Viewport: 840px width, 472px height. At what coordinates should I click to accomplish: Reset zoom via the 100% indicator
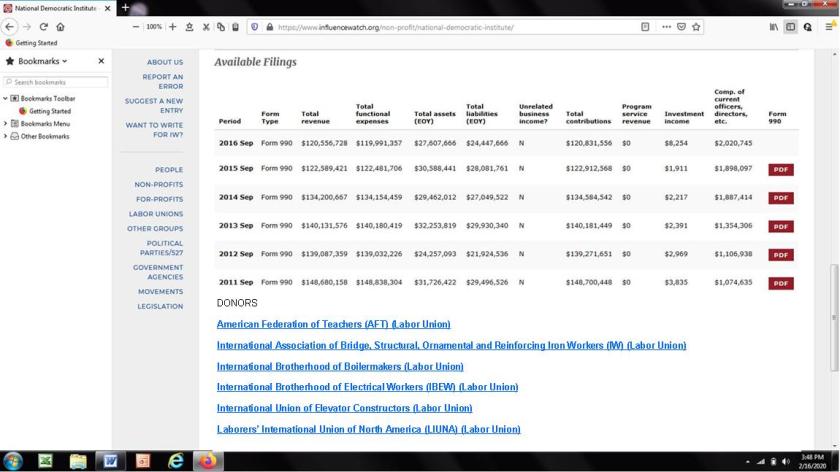point(154,27)
